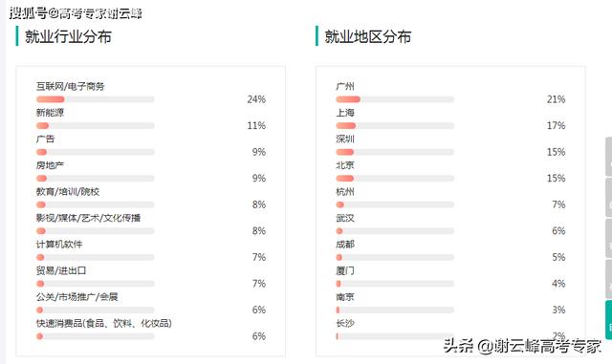Click the 就业地区分布 heading
This screenshot has height=364, width=612.
(x=367, y=36)
